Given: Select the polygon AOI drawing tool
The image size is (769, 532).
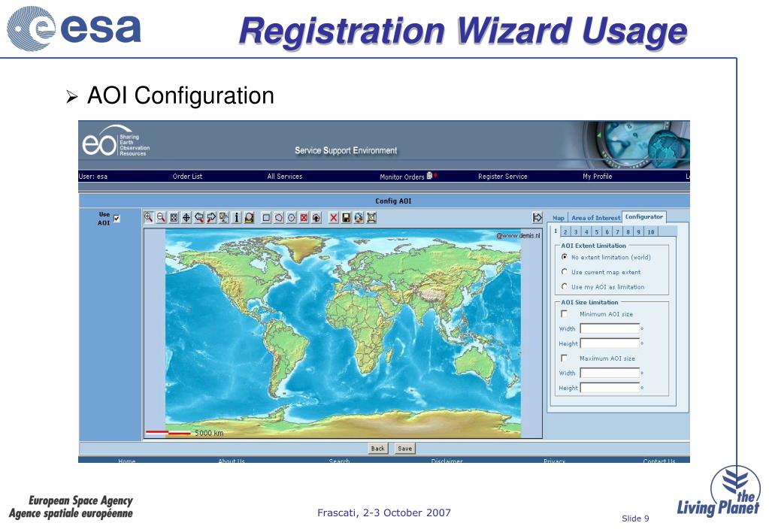Looking at the screenshot, I should point(279,217).
